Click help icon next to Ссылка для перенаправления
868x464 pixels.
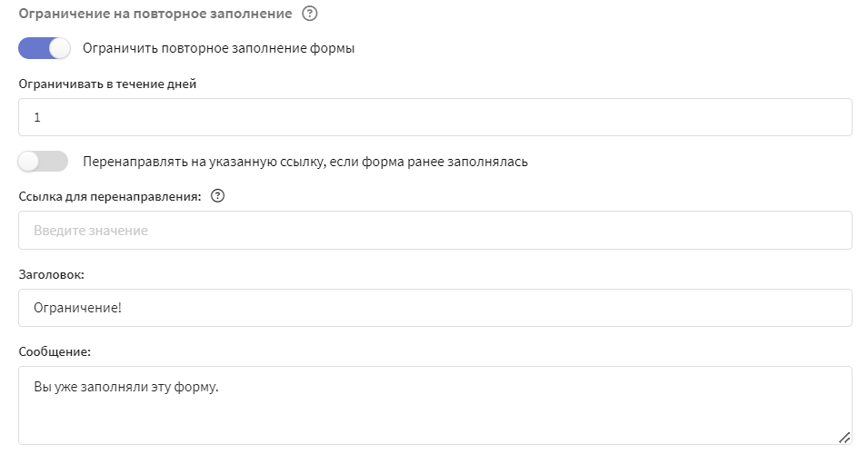[217, 196]
